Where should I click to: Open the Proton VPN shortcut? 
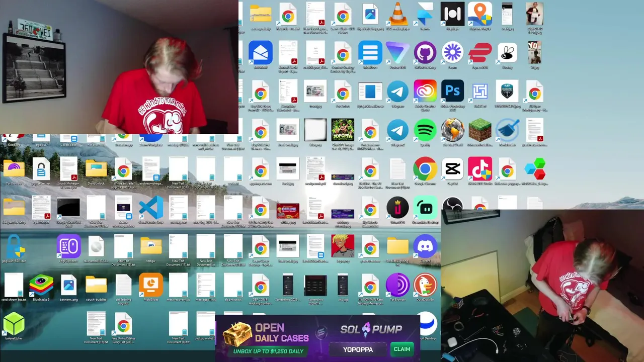click(397, 53)
